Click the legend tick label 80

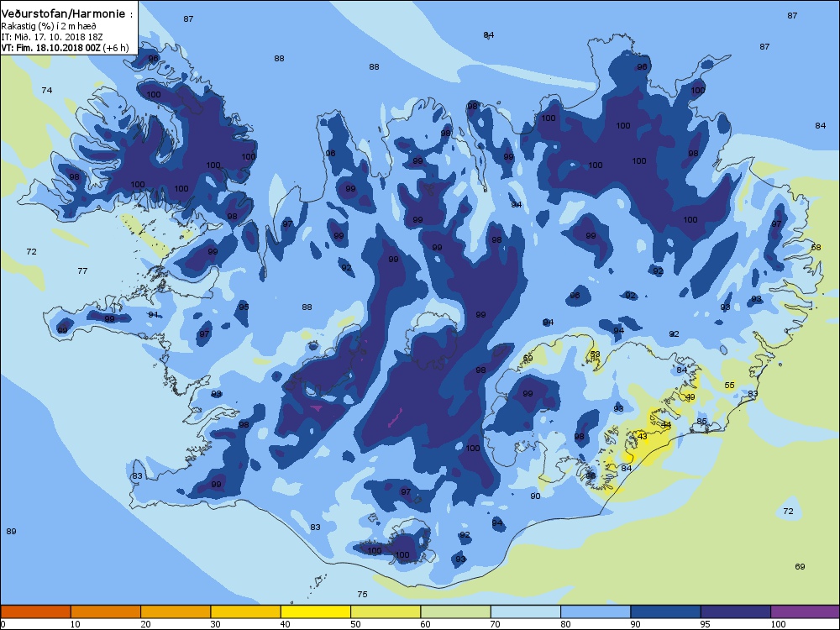[565, 624]
